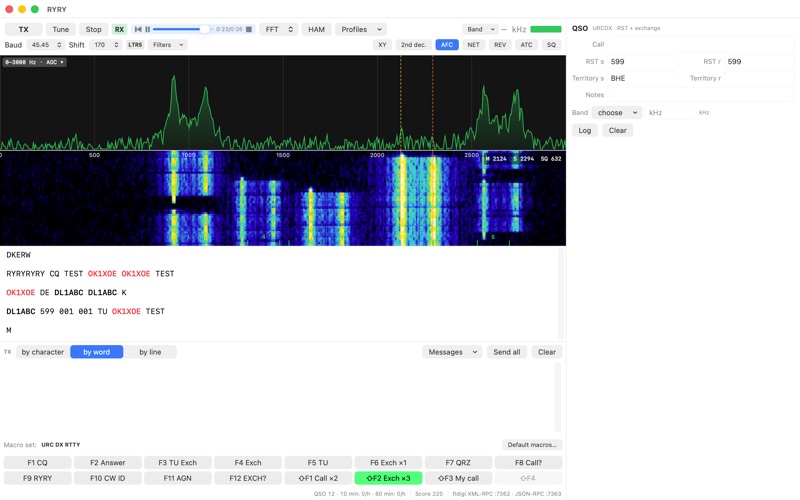Screen dimensions: 800x500
Task: Choose a band in QSO panel dropdown
Action: 617,113
